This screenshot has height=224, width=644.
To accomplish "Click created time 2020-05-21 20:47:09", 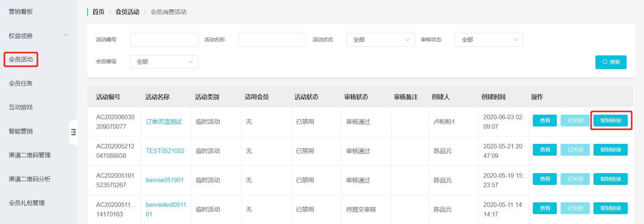I will point(503,151).
